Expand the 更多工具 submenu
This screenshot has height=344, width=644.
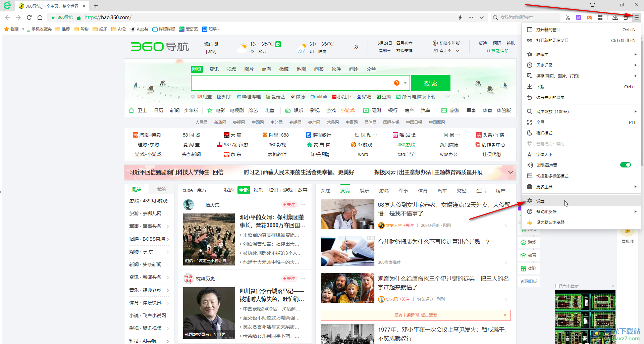tap(581, 187)
